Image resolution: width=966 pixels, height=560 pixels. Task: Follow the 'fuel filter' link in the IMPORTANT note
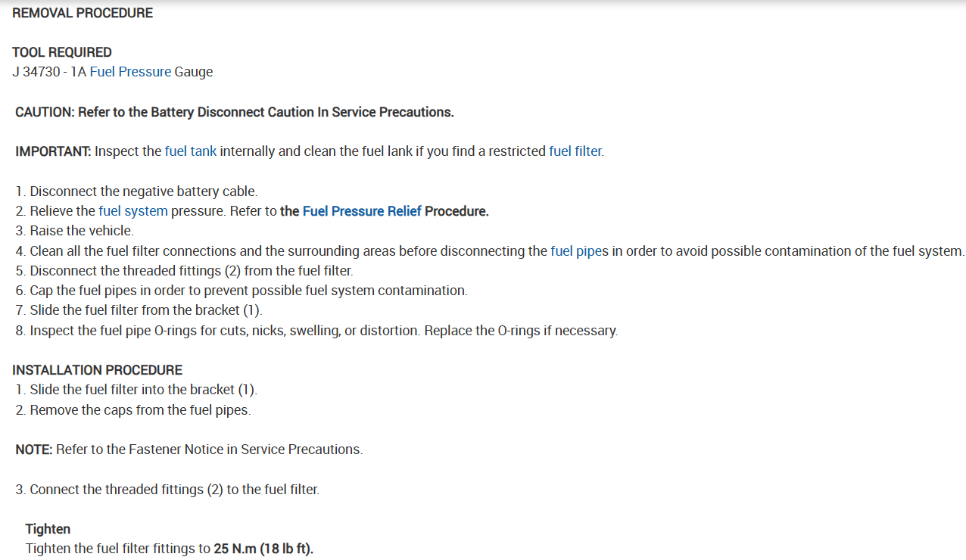pyautogui.click(x=575, y=151)
